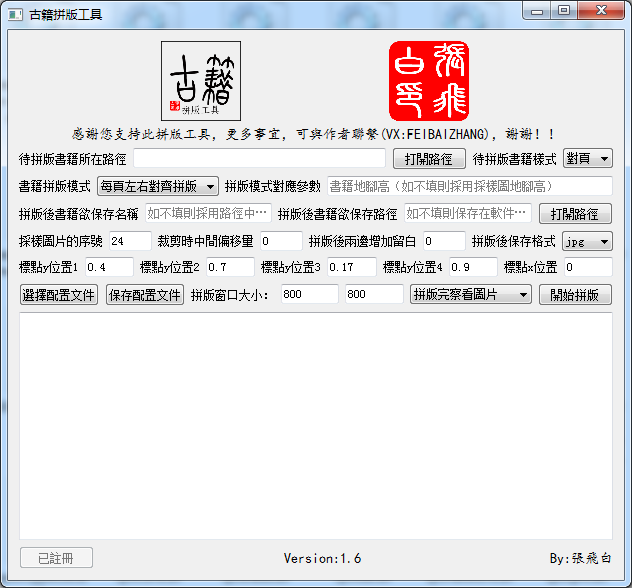Click the 已註冊 button
This screenshot has width=632, height=588.
pos(56,558)
